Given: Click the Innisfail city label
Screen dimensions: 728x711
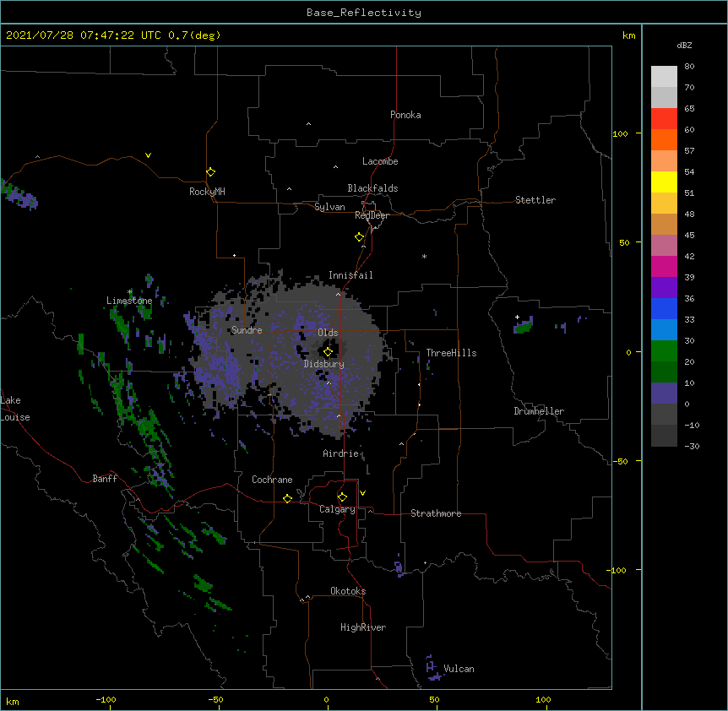Looking at the screenshot, I should click(350, 275).
